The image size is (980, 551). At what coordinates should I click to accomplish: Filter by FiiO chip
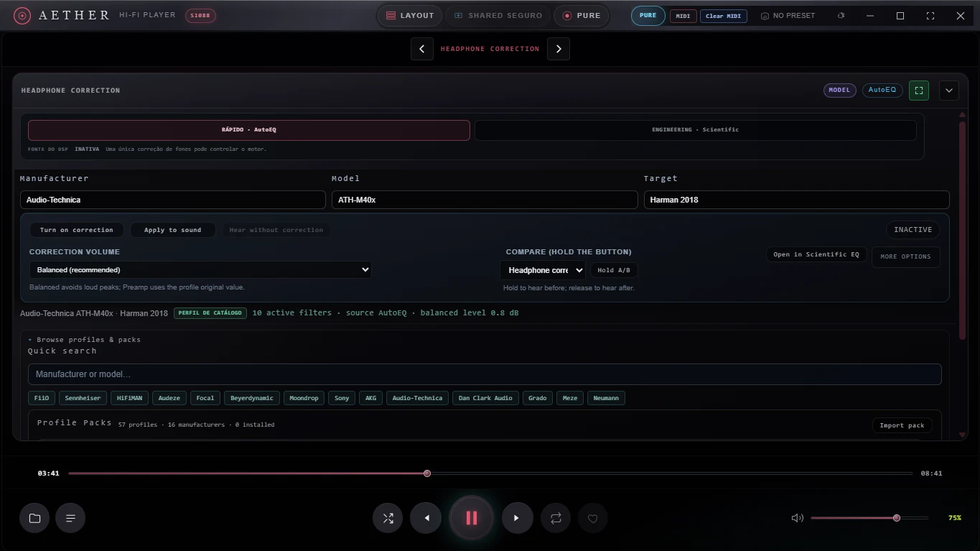(40, 398)
